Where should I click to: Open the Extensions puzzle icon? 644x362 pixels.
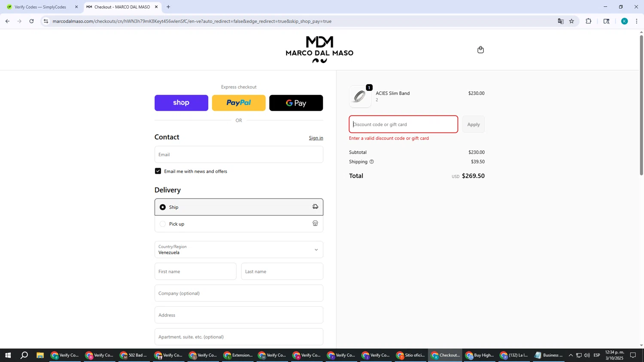[589, 21]
